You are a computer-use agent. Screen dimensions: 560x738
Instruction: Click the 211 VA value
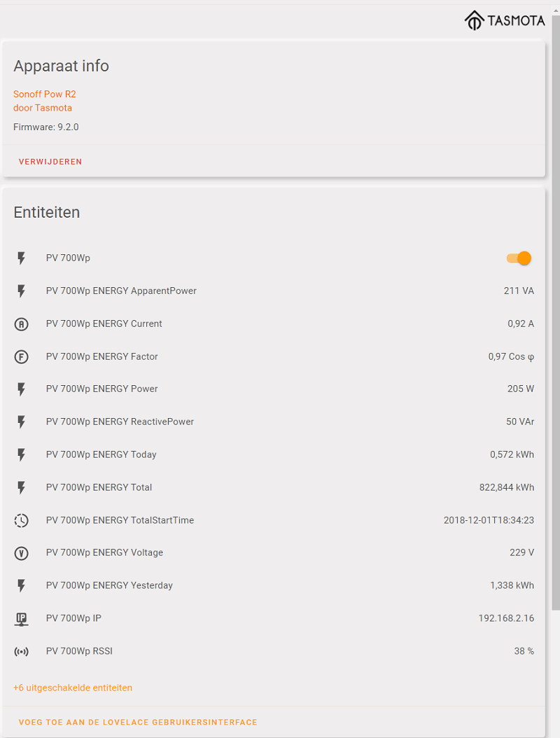pyautogui.click(x=519, y=291)
